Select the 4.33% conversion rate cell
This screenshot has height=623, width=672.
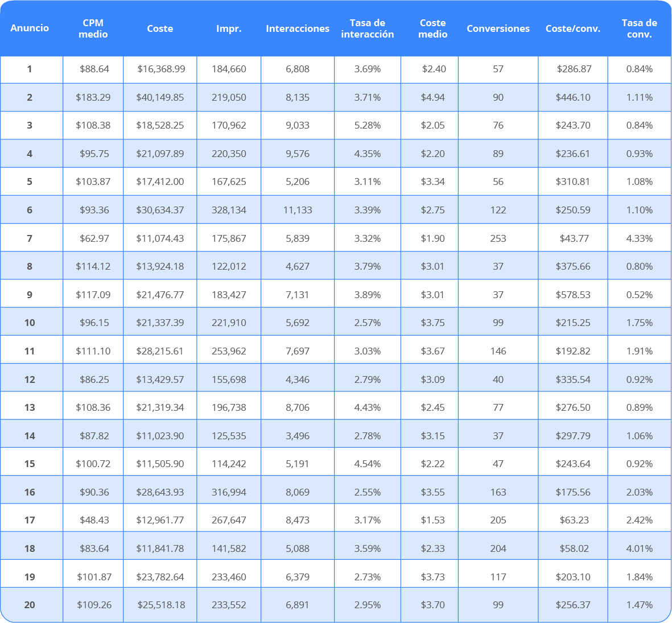click(639, 238)
